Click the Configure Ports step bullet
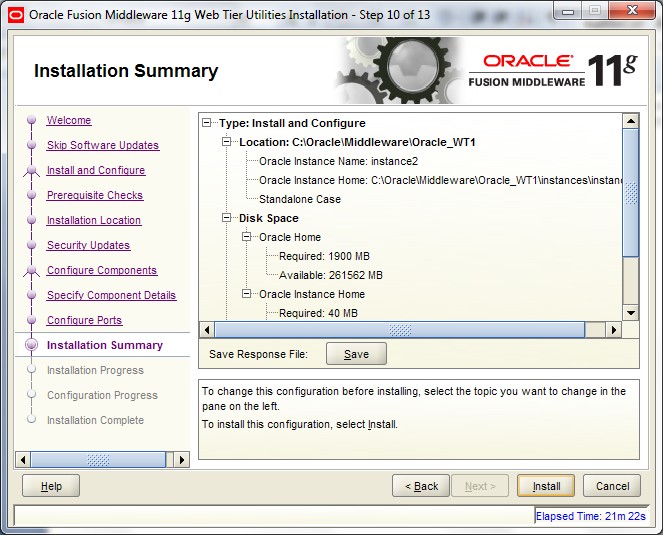Image resolution: width=663 pixels, height=535 pixels. pyautogui.click(x=31, y=320)
